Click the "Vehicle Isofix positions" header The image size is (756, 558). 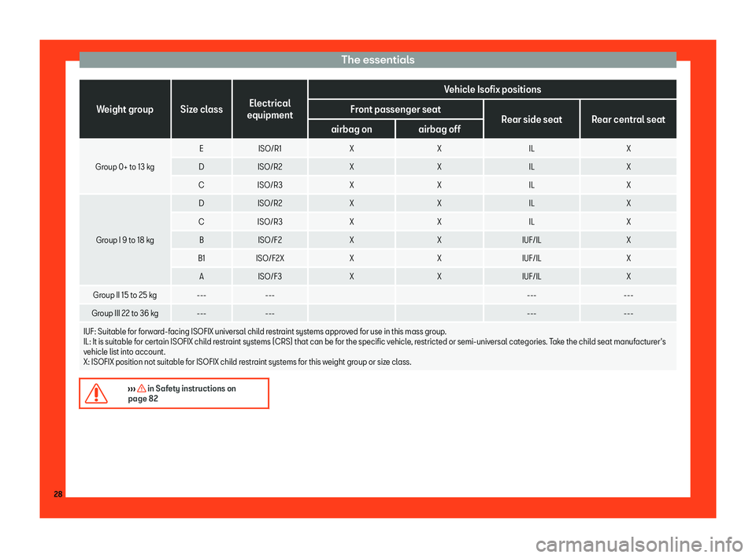point(492,89)
